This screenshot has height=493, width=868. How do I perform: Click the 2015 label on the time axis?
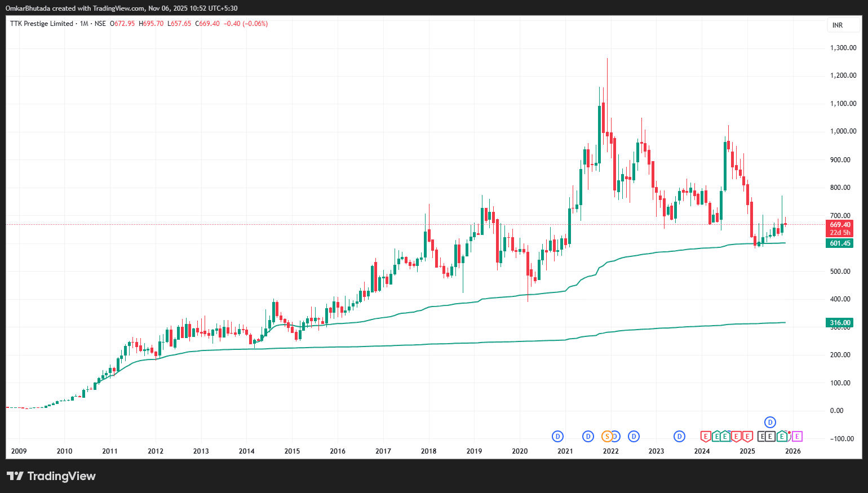click(x=292, y=451)
